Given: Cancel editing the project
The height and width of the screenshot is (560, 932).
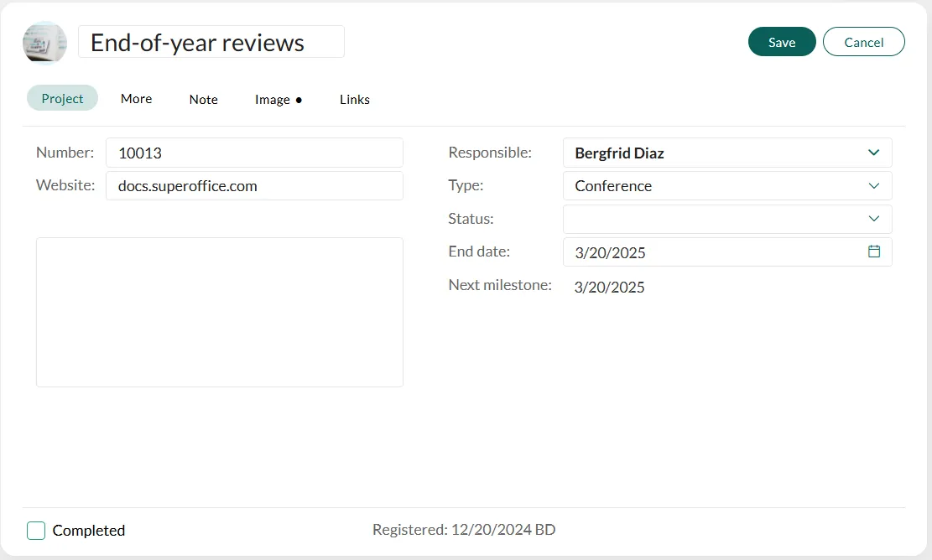Looking at the screenshot, I should (863, 42).
